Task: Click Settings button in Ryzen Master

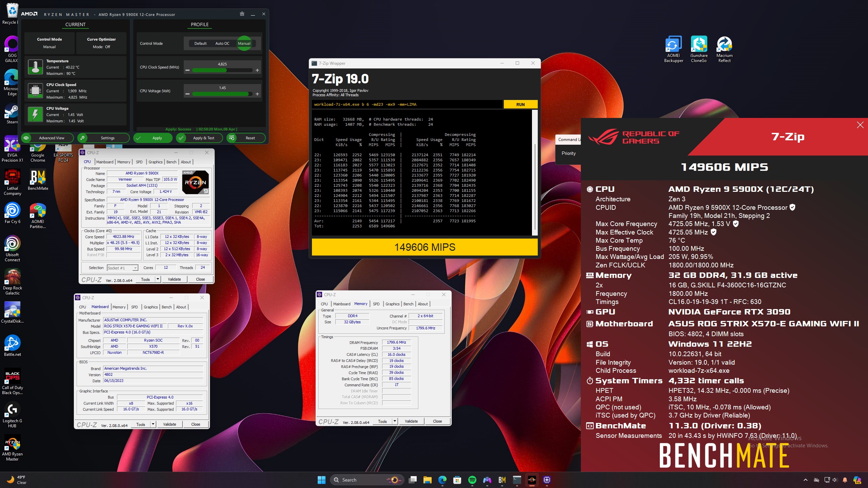Action: [x=103, y=138]
